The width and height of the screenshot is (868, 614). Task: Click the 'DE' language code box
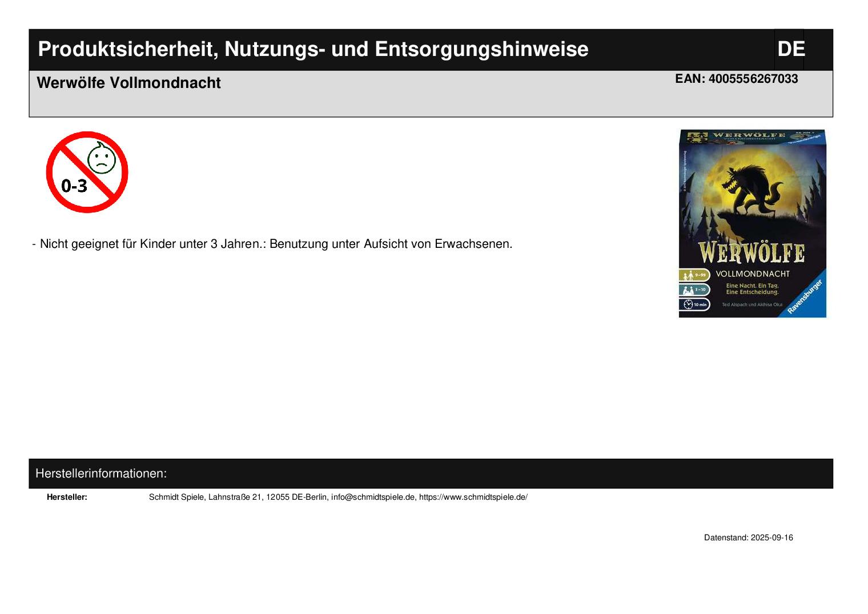(790, 49)
